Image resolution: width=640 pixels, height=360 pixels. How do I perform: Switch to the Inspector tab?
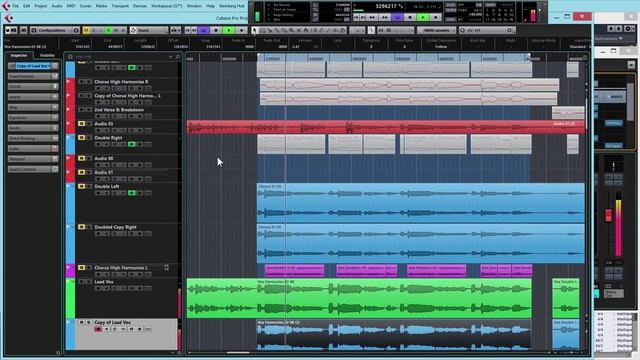tap(19, 55)
